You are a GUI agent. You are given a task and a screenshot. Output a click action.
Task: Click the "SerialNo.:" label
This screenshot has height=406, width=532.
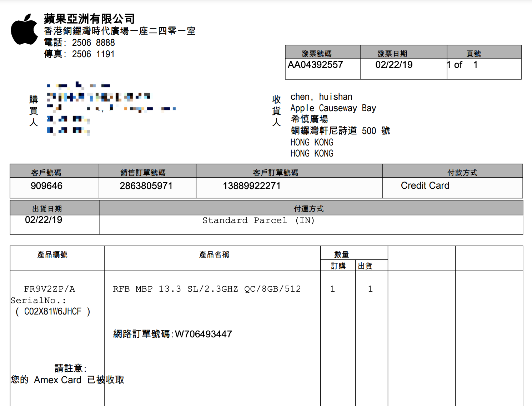pyautogui.click(x=38, y=300)
